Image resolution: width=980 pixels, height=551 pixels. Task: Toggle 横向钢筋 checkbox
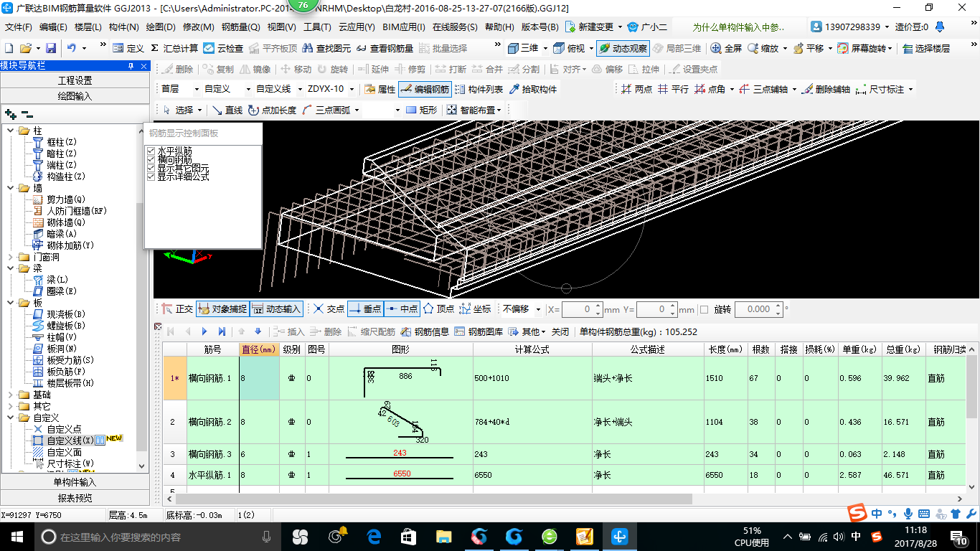coord(151,159)
